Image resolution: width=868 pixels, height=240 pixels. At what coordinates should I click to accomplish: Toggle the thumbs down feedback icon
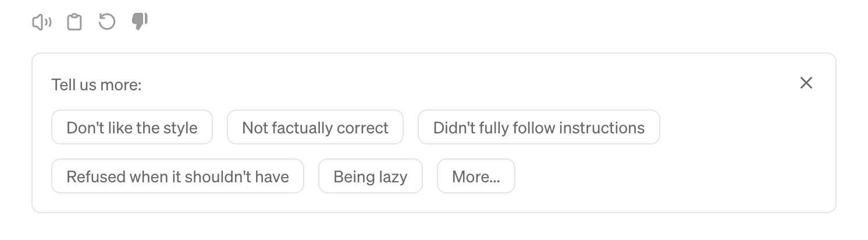(140, 23)
